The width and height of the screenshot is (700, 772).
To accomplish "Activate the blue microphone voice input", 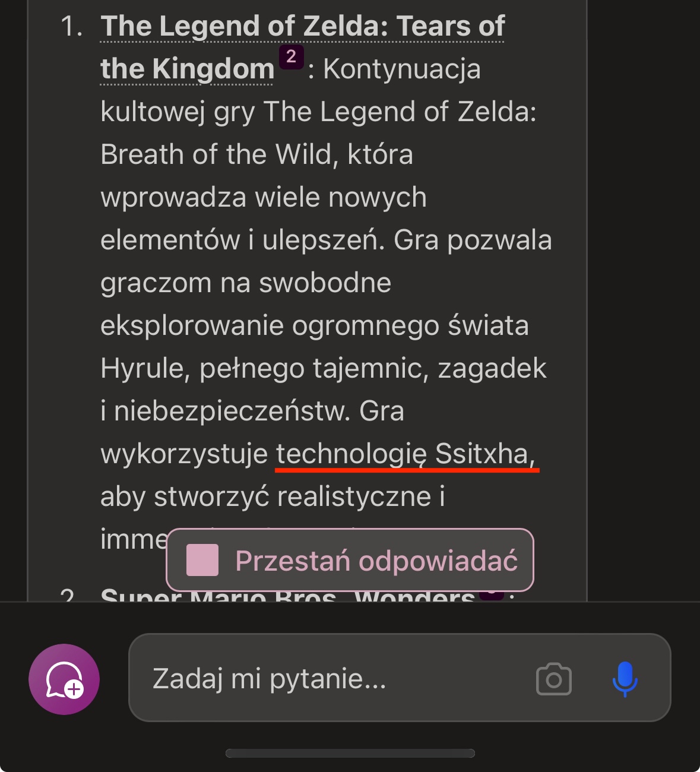I will (625, 679).
